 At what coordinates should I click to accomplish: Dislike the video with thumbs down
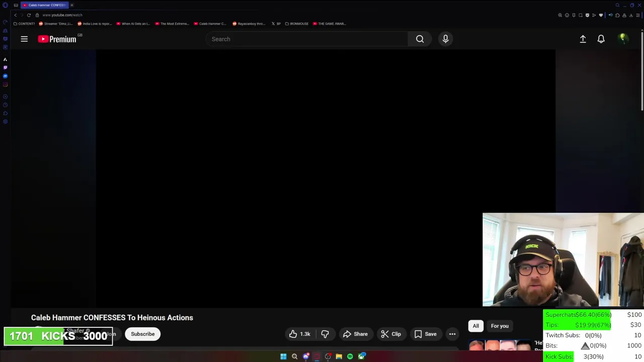coord(325,334)
